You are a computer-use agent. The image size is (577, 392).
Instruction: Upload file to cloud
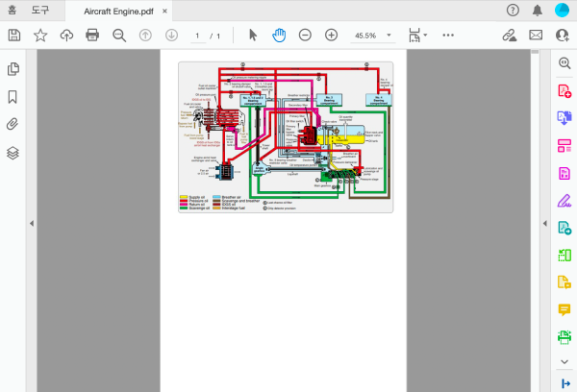pyautogui.click(x=66, y=36)
